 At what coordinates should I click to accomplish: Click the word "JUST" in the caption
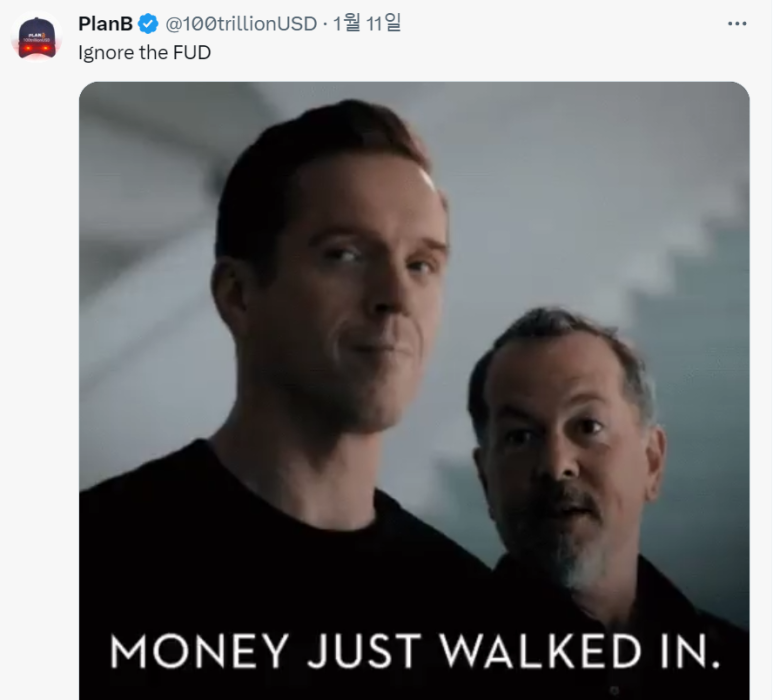point(364,652)
